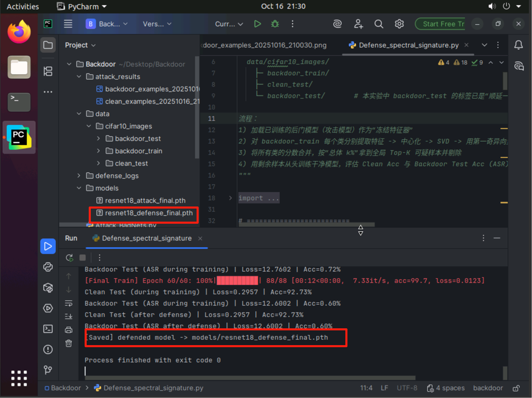Rerun Defense_spectral_signature with rerun icon

[69, 258]
